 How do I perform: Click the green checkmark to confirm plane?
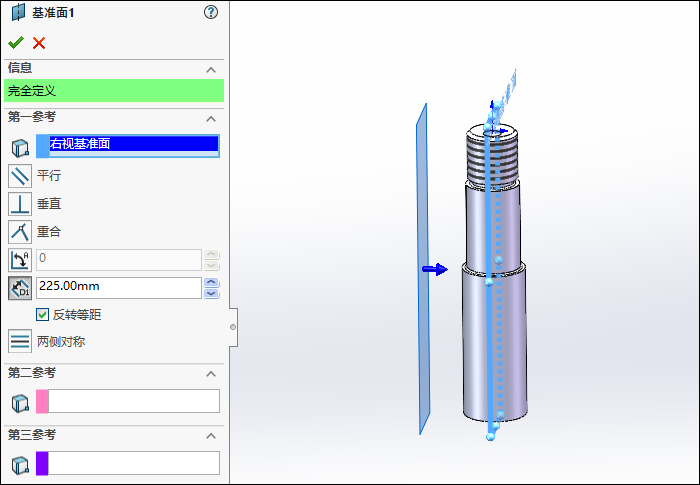(x=15, y=43)
